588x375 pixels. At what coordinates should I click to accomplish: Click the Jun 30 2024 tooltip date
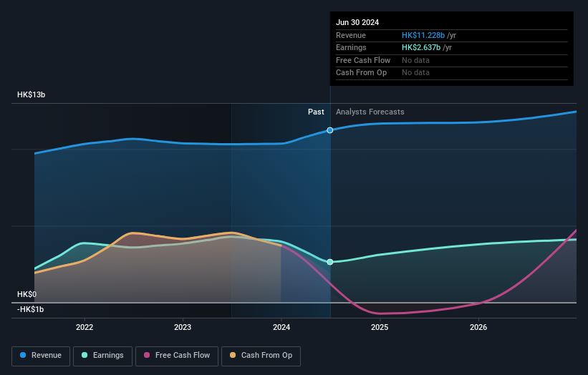(x=357, y=22)
